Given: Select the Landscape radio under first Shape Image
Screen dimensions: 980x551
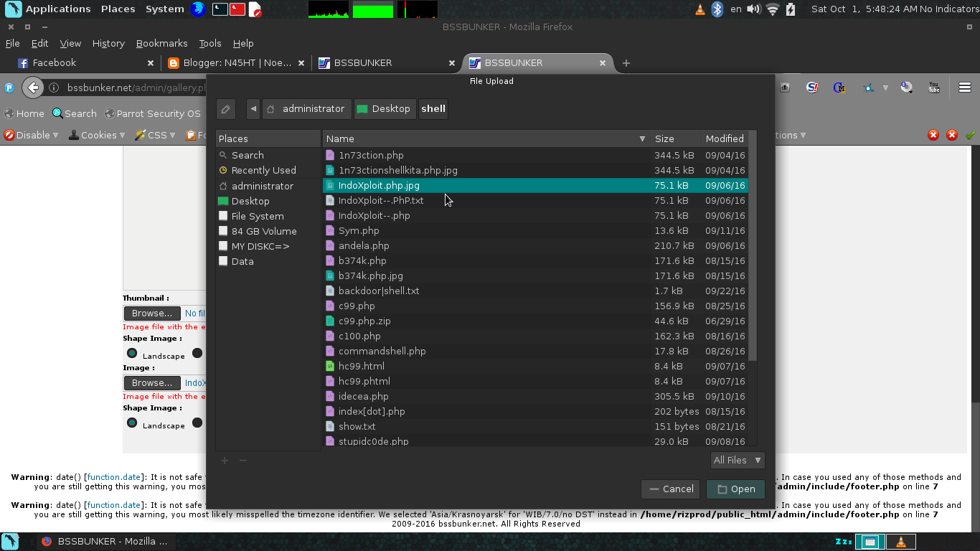Looking at the screenshot, I should coord(131,353).
